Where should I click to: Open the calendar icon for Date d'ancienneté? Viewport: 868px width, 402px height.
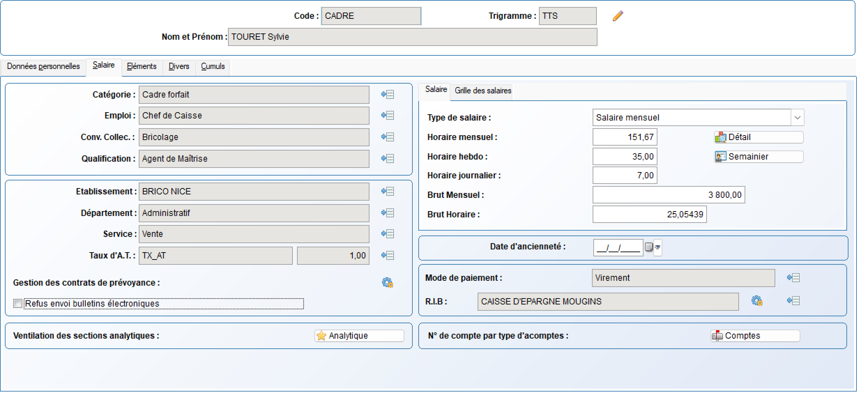pos(648,247)
